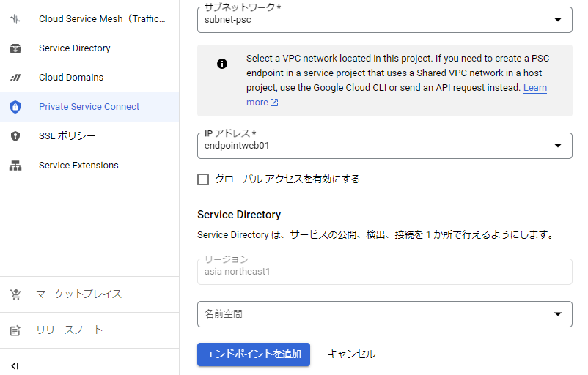Click the Cloud Domains icon
Viewport: 588px width, 375px height.
(15, 78)
